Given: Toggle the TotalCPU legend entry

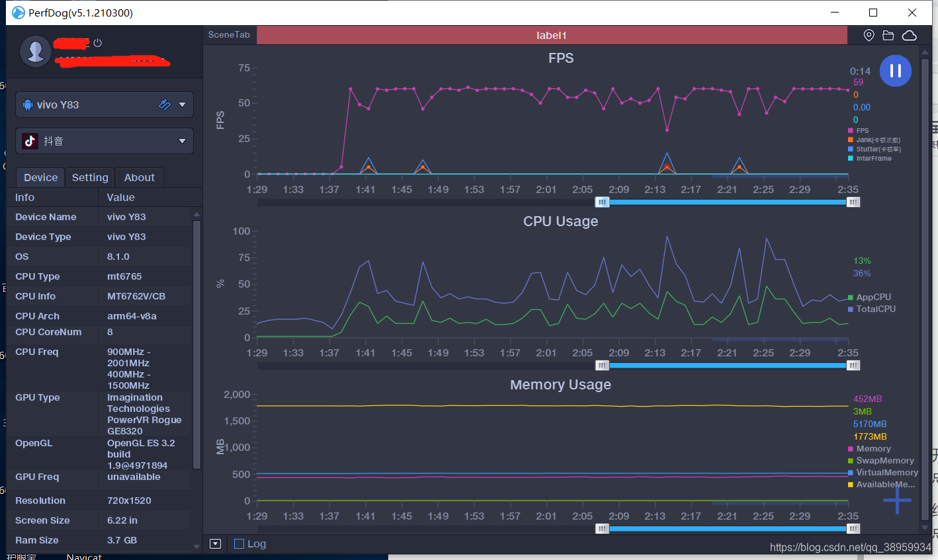Looking at the screenshot, I should tap(872, 309).
